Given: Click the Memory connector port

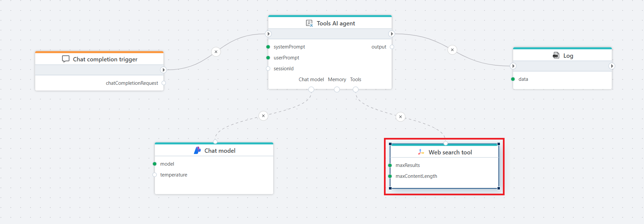Looking at the screenshot, I should click(x=337, y=89).
